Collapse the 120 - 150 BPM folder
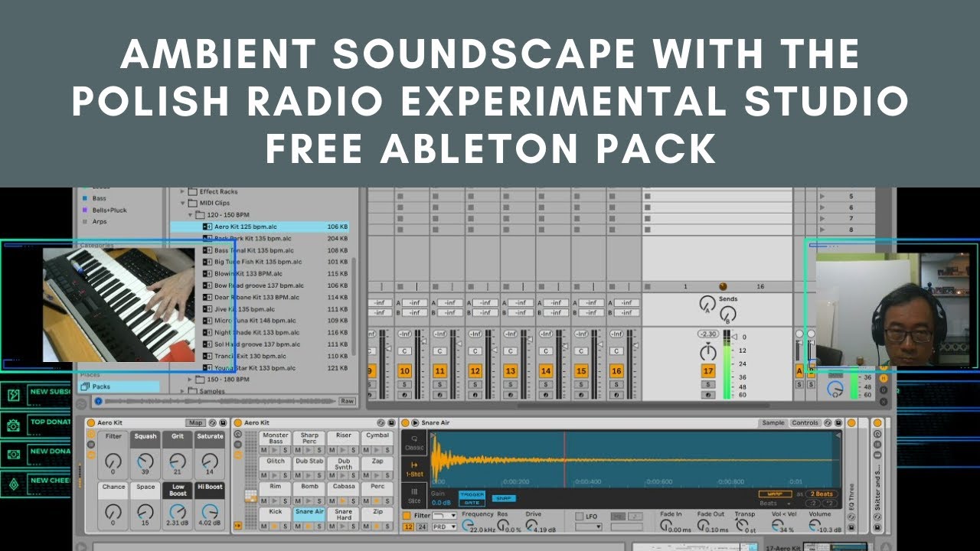This screenshot has width=980, height=551. pyautogui.click(x=191, y=215)
